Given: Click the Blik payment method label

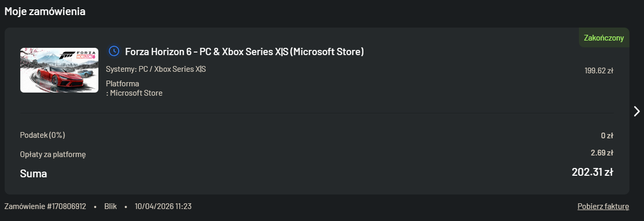Looking at the screenshot, I should click(x=110, y=206).
